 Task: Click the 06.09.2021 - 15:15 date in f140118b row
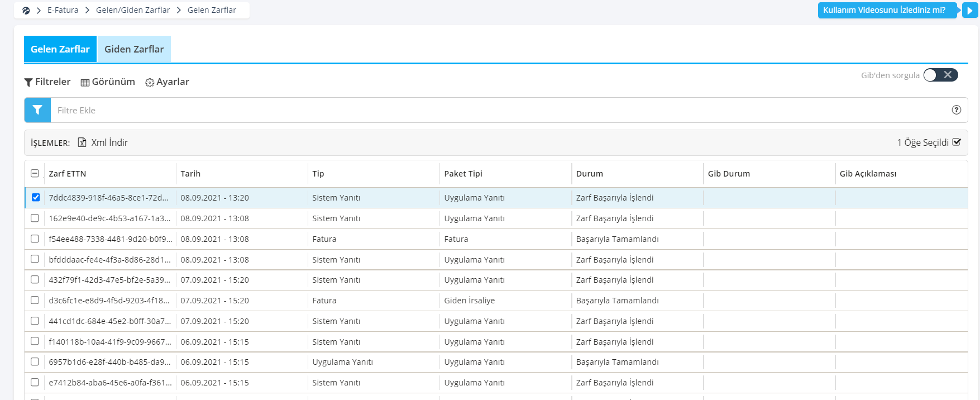pos(215,342)
